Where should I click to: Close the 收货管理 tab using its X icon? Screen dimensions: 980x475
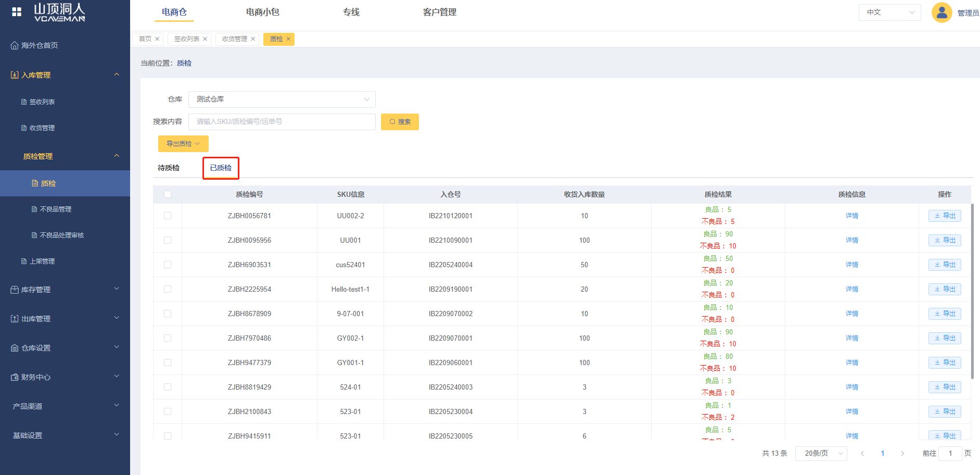pyautogui.click(x=253, y=39)
